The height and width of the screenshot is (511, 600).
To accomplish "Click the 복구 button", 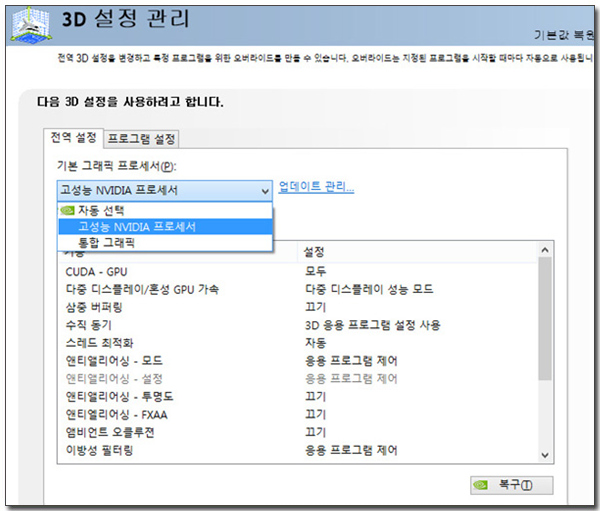I will (512, 485).
